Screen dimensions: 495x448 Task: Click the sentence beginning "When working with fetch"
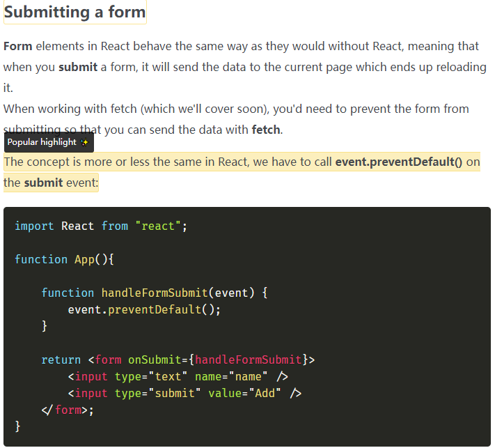236,119
